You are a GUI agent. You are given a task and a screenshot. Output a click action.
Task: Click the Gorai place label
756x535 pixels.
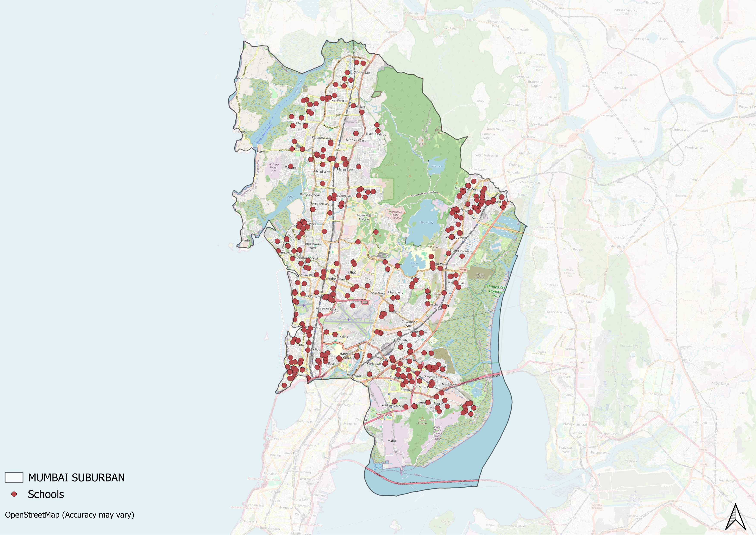[x=240, y=78]
